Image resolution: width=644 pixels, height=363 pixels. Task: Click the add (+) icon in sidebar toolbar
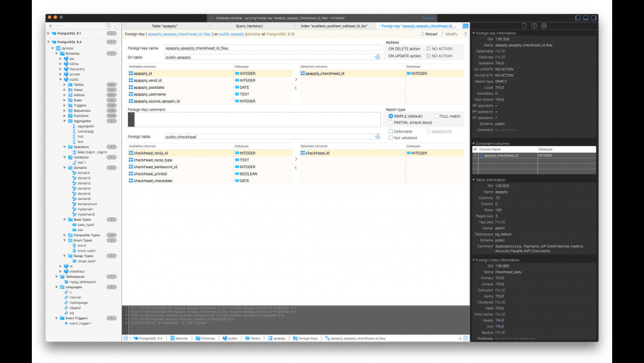click(50, 26)
